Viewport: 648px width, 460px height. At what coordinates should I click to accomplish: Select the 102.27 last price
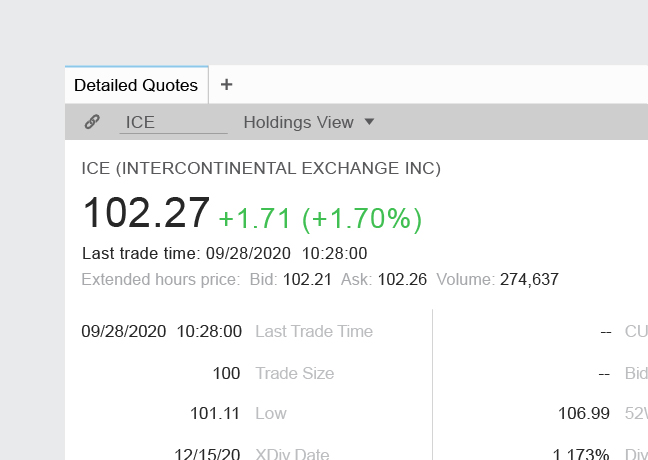pyautogui.click(x=146, y=213)
